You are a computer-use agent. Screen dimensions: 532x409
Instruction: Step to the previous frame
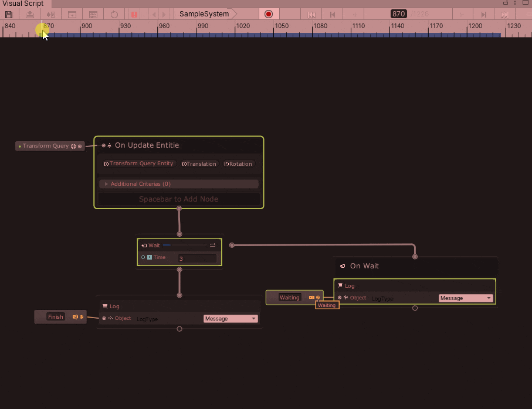(333, 15)
